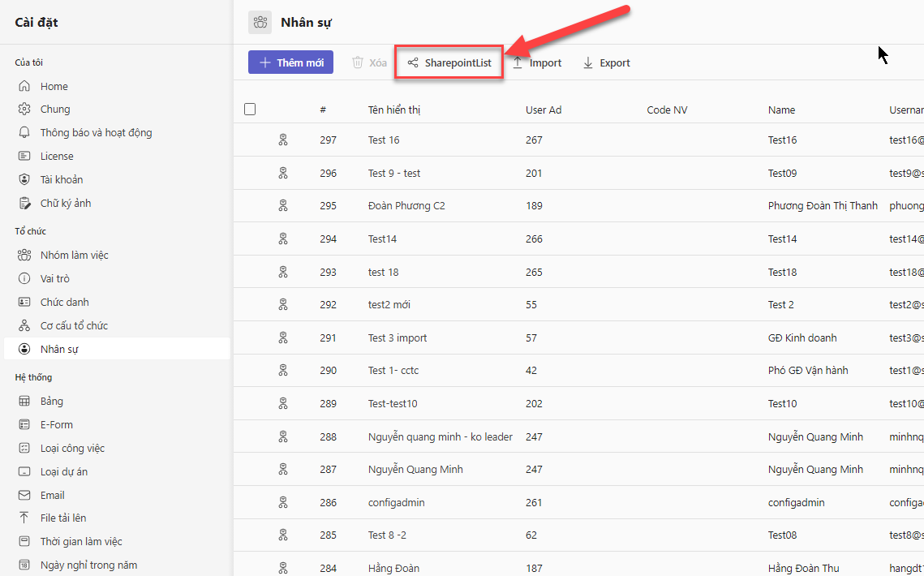Image resolution: width=924 pixels, height=576 pixels.
Task: Click the Tên hiển thị column header
Action: point(394,110)
